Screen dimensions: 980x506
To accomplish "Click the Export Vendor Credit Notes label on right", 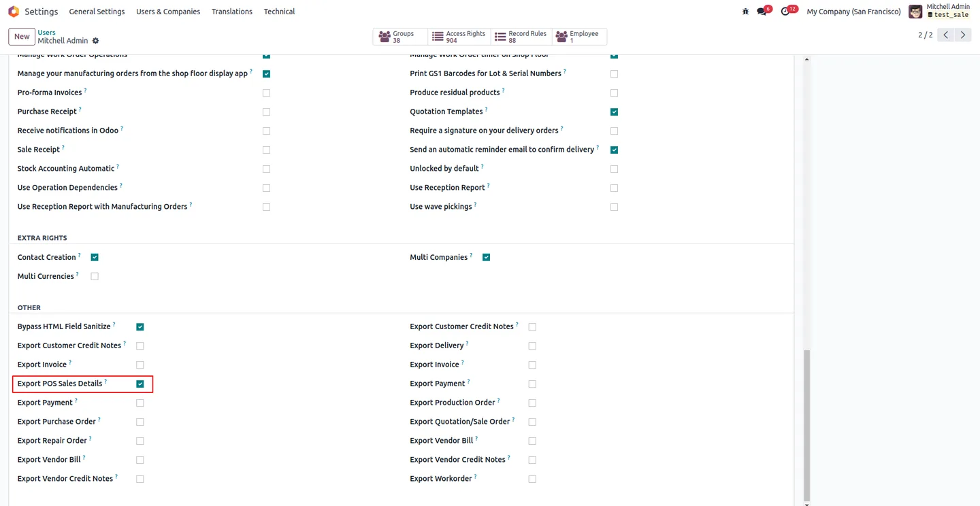I will click(457, 460).
